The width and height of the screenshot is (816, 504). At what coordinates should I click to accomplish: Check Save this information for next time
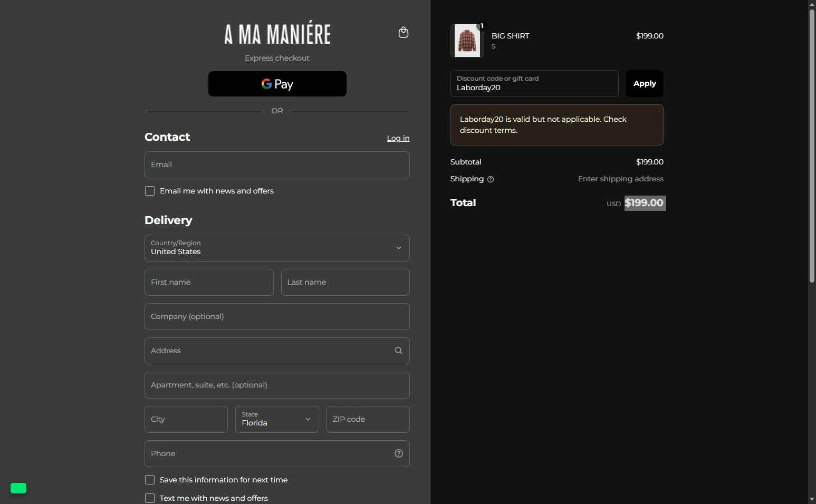150,480
